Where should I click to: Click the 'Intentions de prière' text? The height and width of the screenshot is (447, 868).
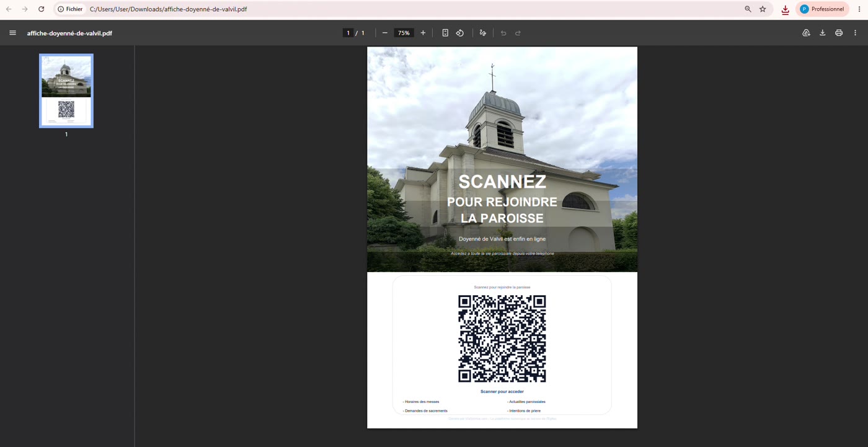[524, 411]
